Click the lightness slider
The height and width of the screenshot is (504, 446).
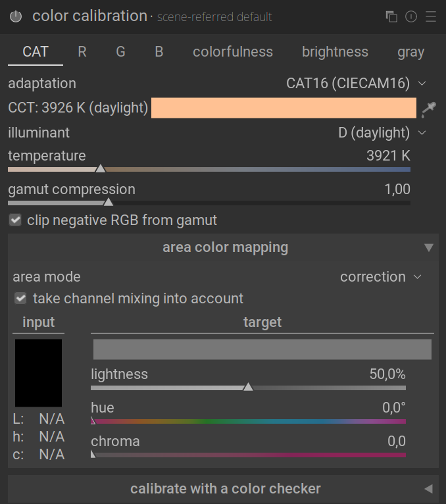click(x=248, y=388)
